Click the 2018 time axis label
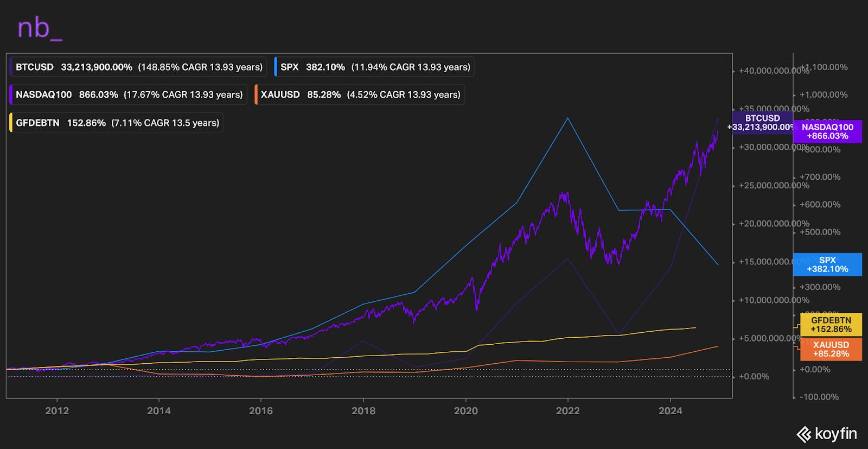This screenshot has width=868, height=449. 363,411
